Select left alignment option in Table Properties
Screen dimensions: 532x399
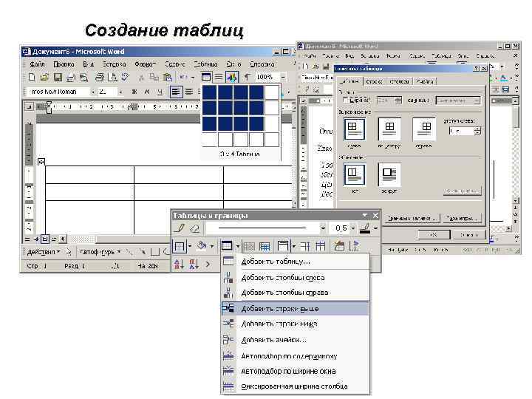pyautogui.click(x=354, y=129)
